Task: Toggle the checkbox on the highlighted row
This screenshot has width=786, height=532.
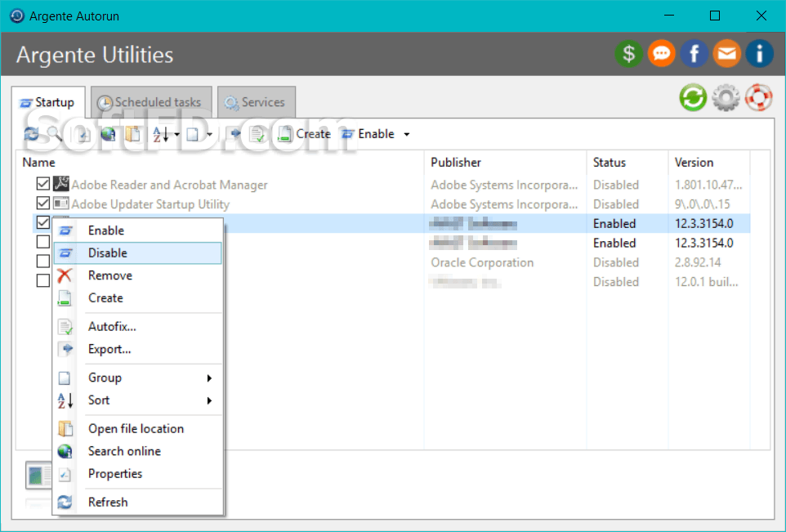Action: coord(43,222)
